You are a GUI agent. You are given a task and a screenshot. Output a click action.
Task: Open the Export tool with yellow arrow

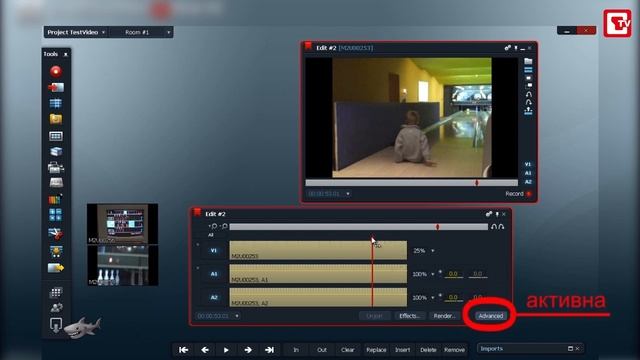56,268
